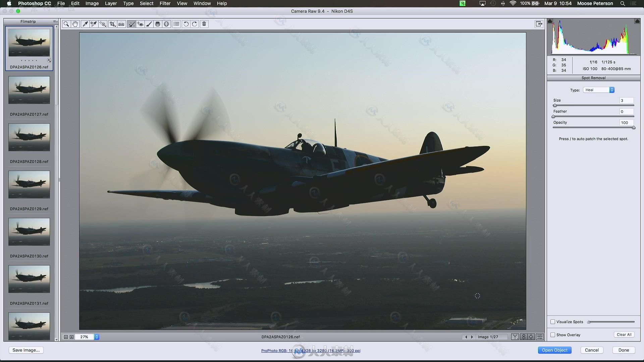This screenshot has height=362, width=644.
Task: Toggle shadow clipping warning in histogram
Action: pyautogui.click(x=550, y=21)
